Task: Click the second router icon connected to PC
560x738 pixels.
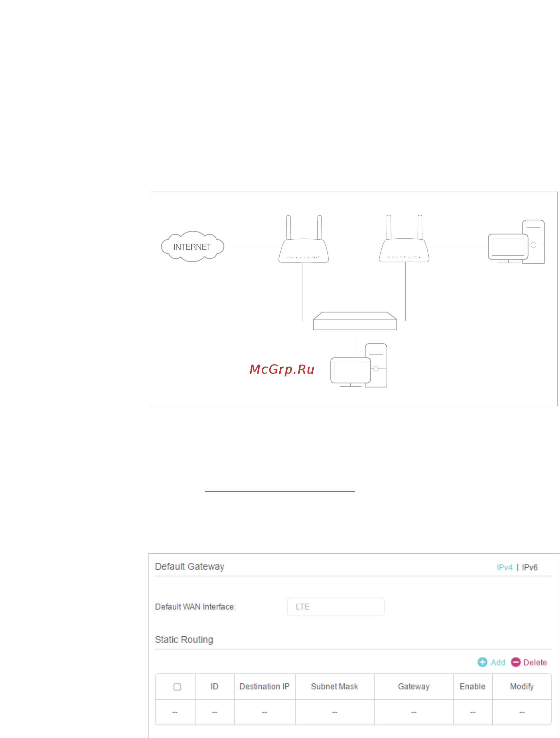Action: coord(404,239)
